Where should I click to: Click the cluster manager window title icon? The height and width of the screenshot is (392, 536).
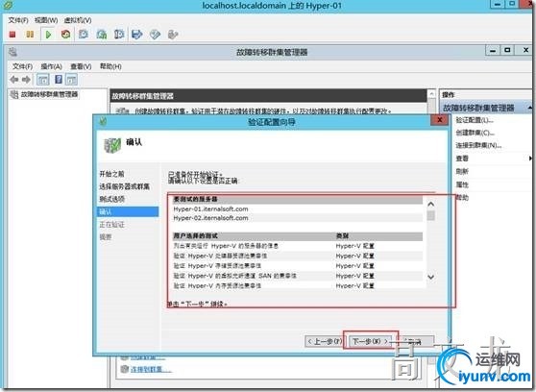point(12,52)
